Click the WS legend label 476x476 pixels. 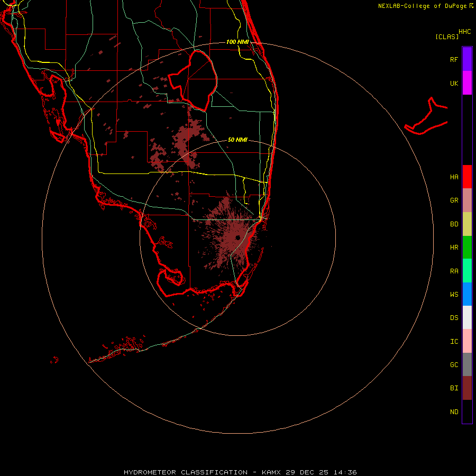pos(454,294)
